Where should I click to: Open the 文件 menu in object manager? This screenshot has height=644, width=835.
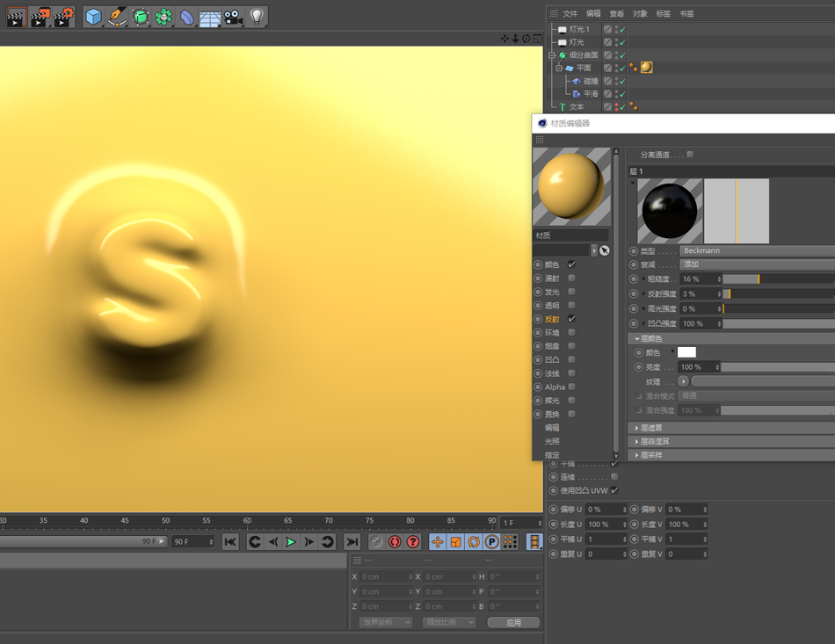point(570,14)
